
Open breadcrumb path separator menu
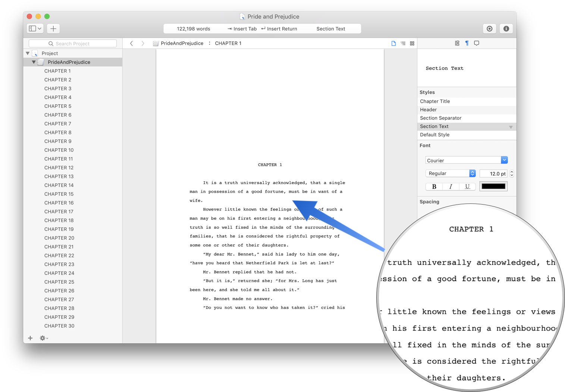coord(210,43)
